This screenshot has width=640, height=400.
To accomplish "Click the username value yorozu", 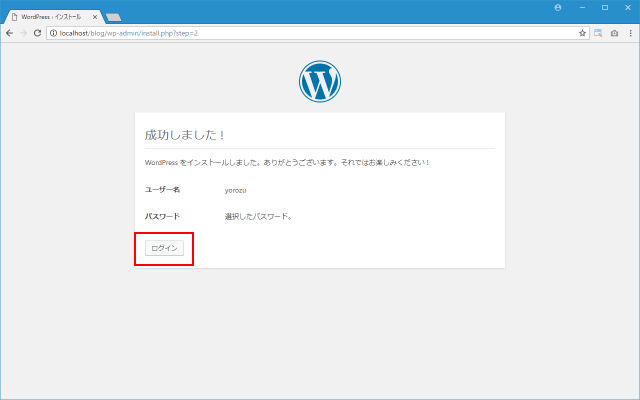I will coord(236,190).
